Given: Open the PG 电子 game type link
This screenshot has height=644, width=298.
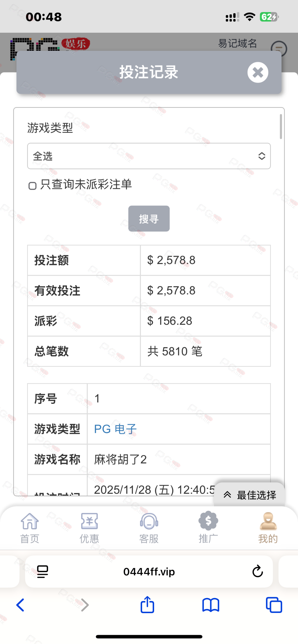Looking at the screenshot, I should (115, 429).
